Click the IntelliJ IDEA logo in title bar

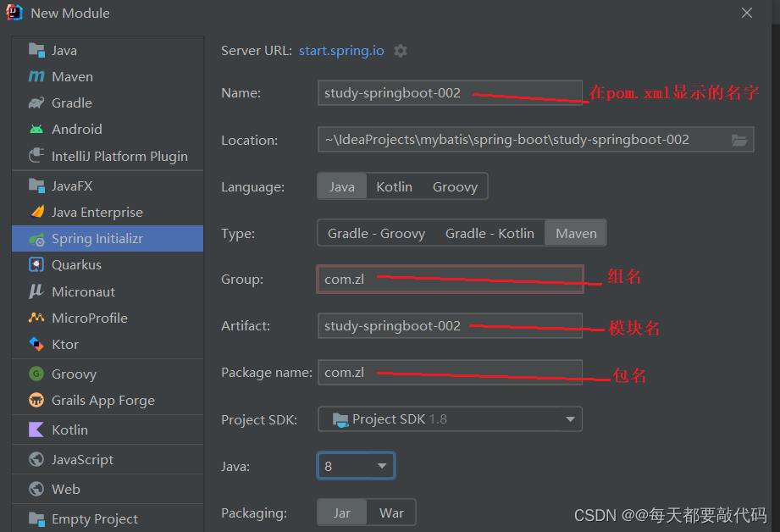click(x=14, y=13)
